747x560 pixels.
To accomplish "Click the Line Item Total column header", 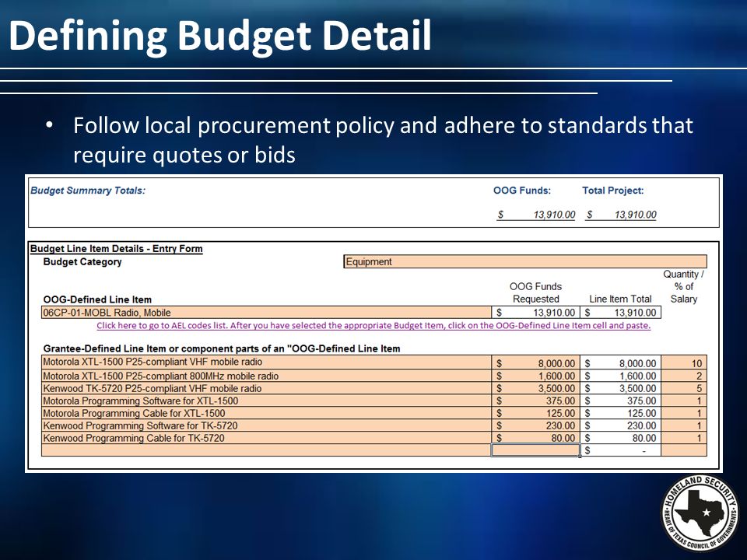I will 620,299.
